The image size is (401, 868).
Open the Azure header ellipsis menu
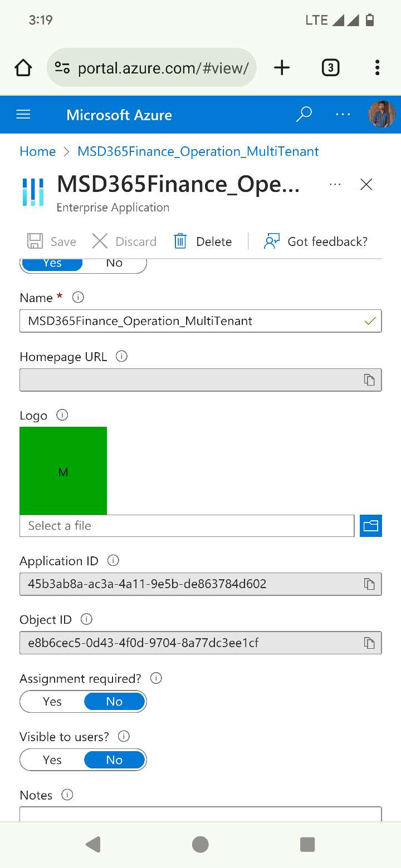coord(343,115)
